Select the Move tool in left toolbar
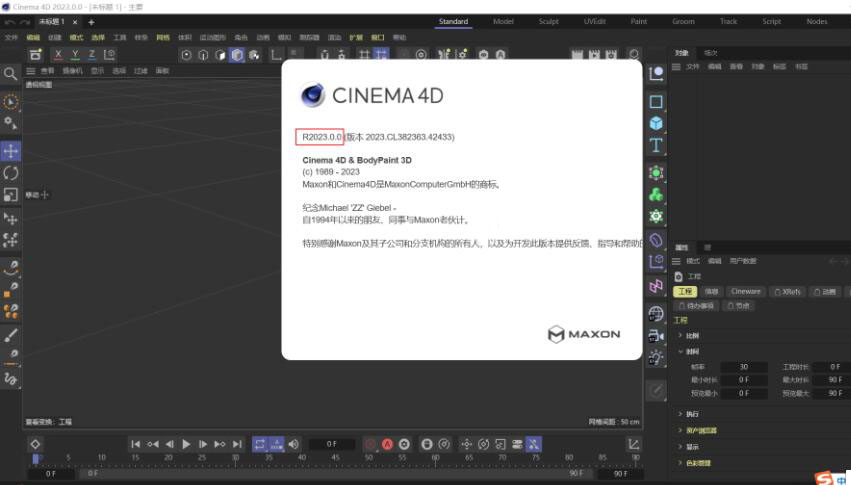The width and height of the screenshot is (851, 485). [x=10, y=151]
